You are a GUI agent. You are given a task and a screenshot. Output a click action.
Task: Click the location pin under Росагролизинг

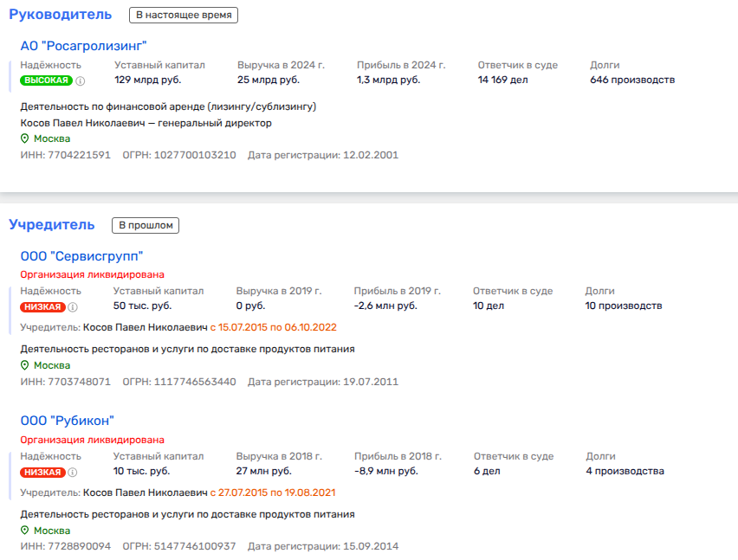25,138
